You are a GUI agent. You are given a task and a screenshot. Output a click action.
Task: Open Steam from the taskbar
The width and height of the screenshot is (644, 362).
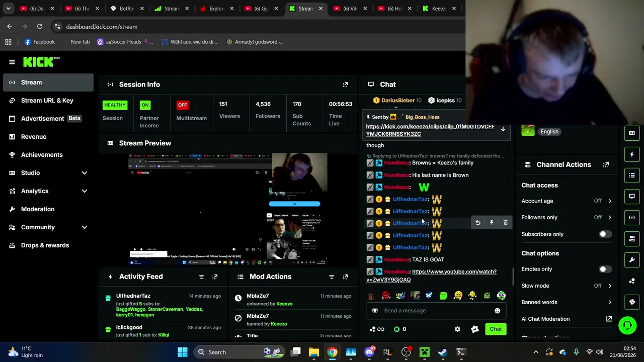(x=443, y=352)
